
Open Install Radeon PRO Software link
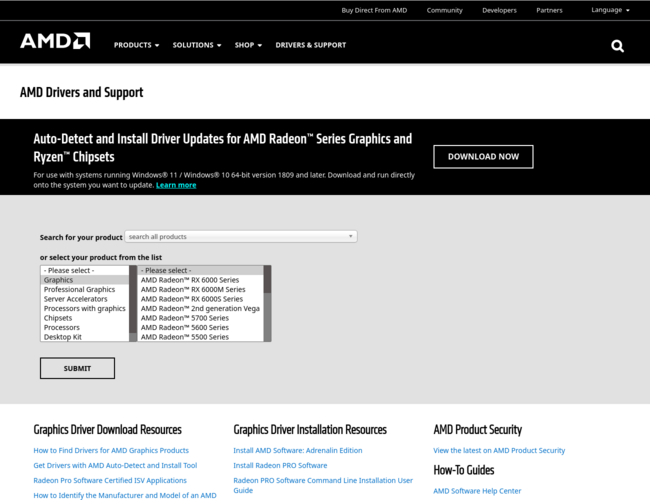(x=280, y=465)
